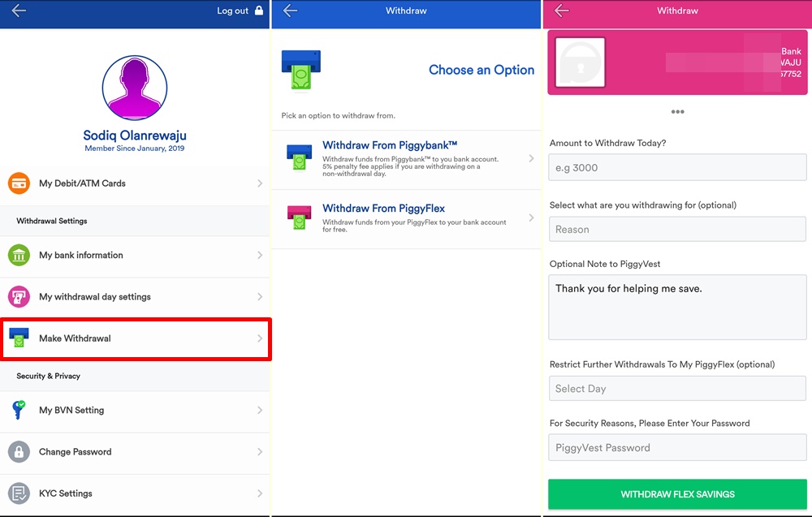This screenshot has width=812, height=517.
Task: Focus the PiggyVest Password field
Action: (x=677, y=447)
